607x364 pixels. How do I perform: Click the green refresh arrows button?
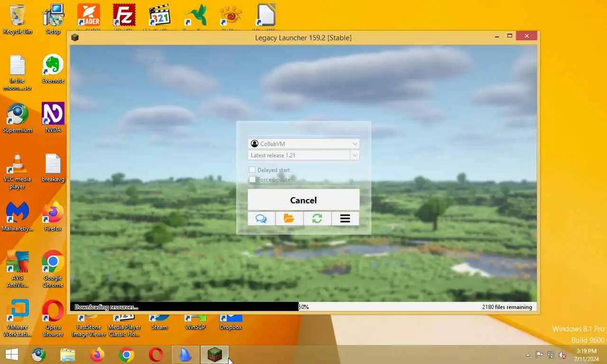tap(317, 218)
